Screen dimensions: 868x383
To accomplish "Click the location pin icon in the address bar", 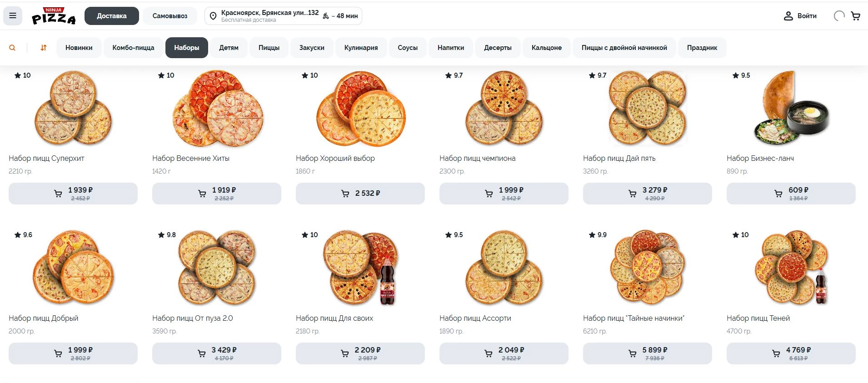I will tap(212, 15).
